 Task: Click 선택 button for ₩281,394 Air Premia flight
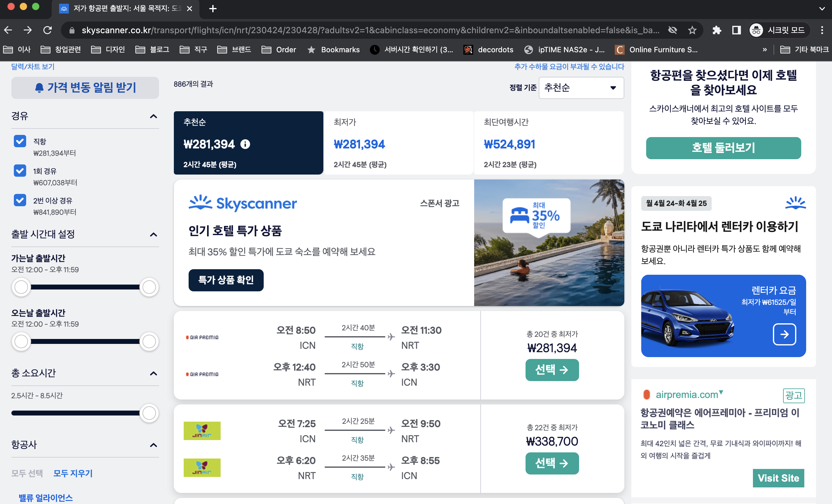552,370
